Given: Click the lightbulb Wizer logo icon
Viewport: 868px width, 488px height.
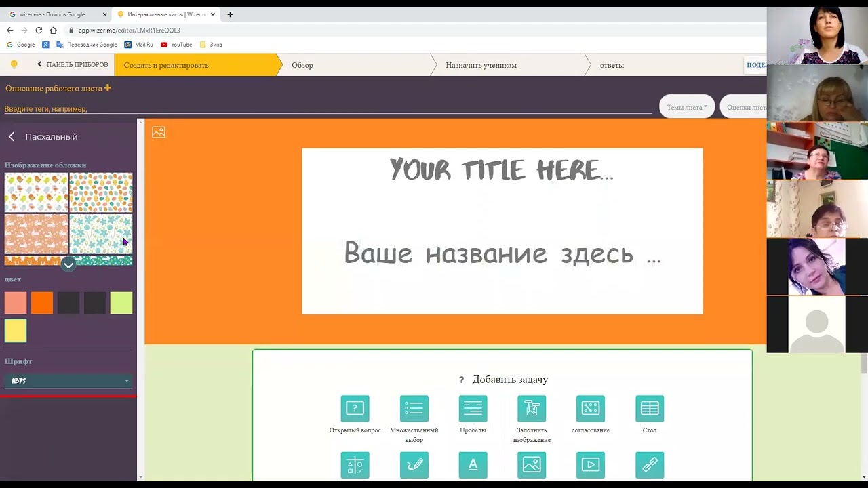Looking at the screenshot, I should [x=14, y=64].
